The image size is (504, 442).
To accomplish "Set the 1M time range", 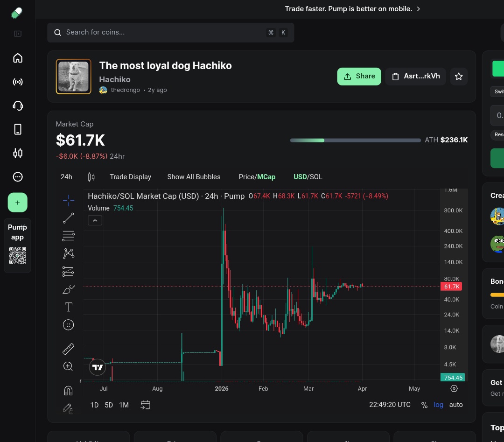I will [124, 405].
